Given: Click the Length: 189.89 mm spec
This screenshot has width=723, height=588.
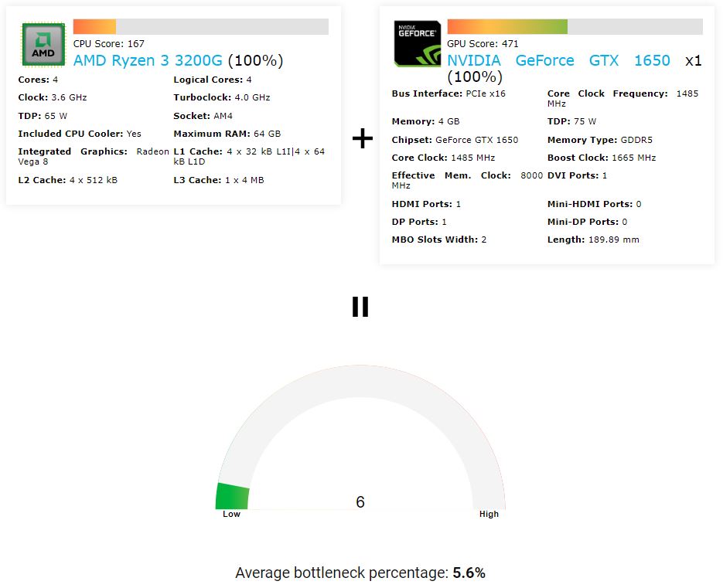Looking at the screenshot, I should point(593,240).
